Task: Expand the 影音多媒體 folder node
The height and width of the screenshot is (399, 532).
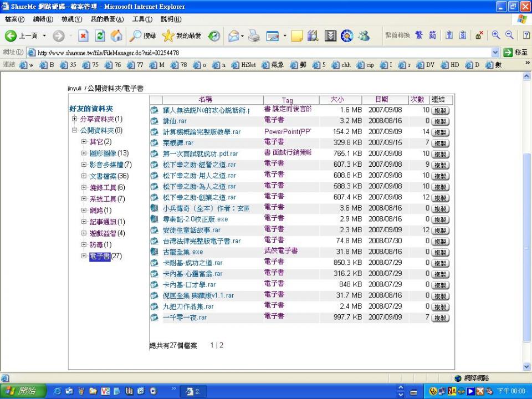Action: pyautogui.click(x=84, y=165)
